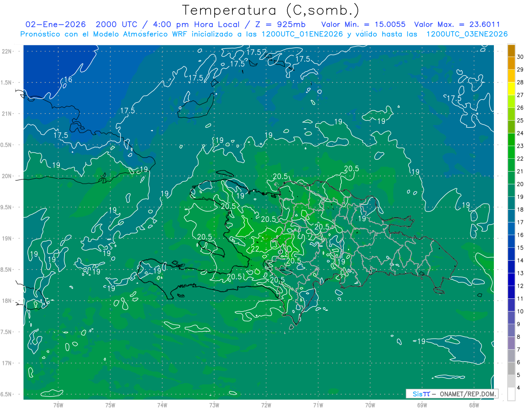The height and width of the screenshot is (411, 532).
Task: Click the "19N" latitude axis label
Action: point(7,238)
